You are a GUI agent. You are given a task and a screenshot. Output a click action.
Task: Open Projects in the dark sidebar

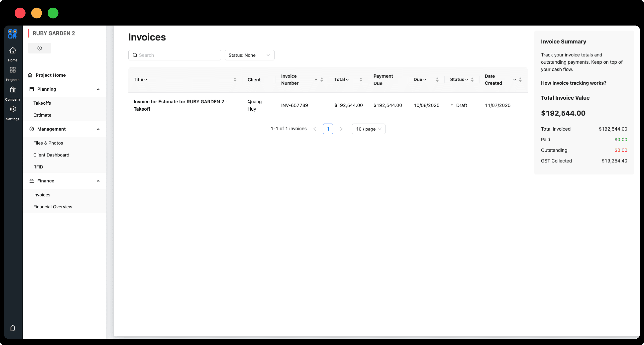13,74
